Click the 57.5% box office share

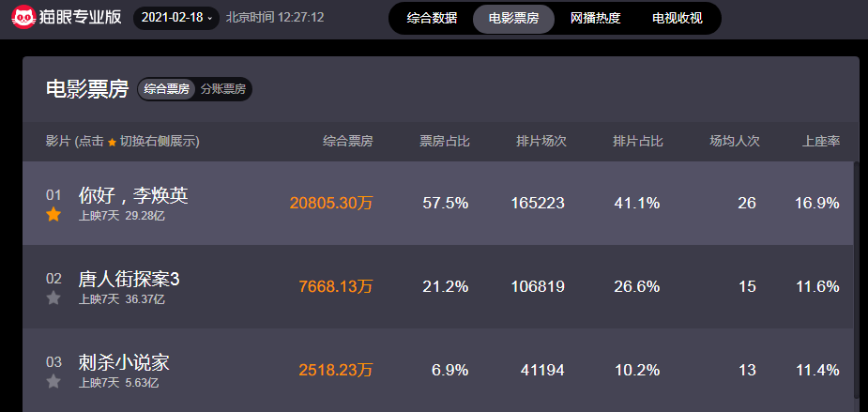[446, 204]
